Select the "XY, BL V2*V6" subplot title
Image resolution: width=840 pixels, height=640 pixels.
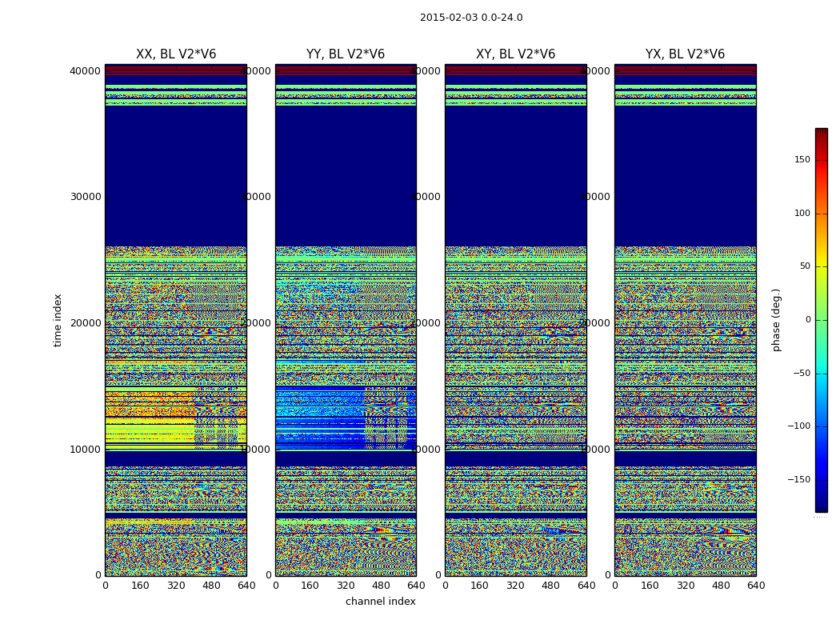point(515,54)
